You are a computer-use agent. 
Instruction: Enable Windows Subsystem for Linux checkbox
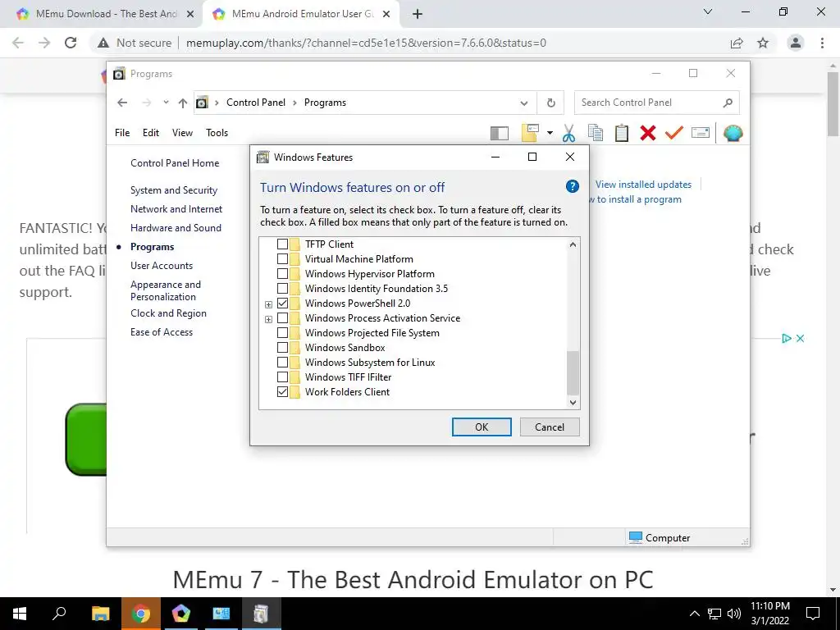click(x=282, y=362)
